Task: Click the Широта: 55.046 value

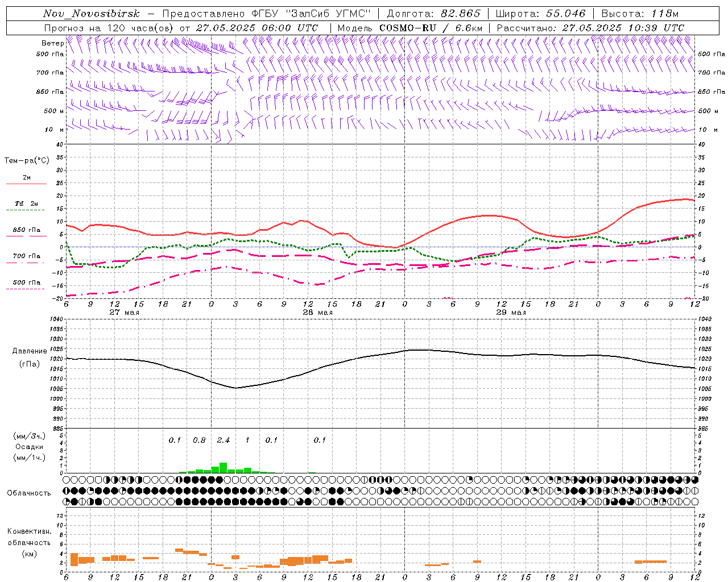Action: (x=540, y=14)
